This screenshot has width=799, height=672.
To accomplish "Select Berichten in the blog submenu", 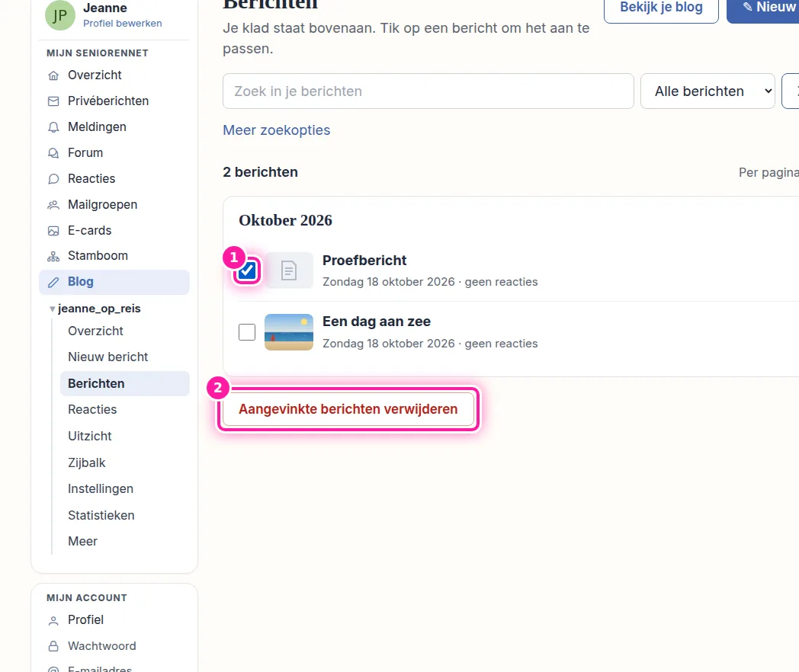I will point(125,383).
